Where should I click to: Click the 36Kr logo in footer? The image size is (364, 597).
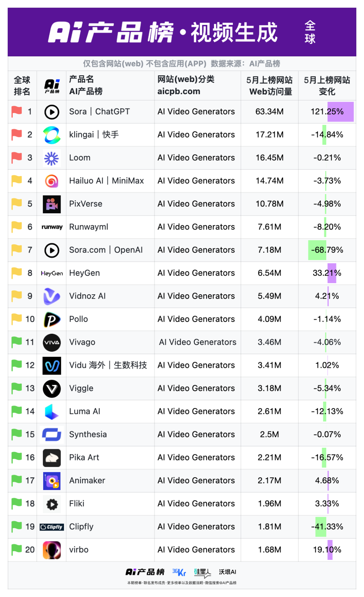click(179, 572)
